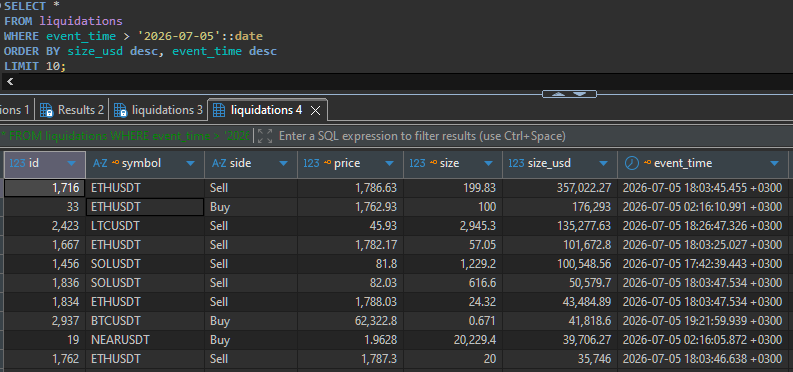This screenshot has height=372, width=793.
Task: Click the Results 2 tab grid icon
Action: click(47, 110)
